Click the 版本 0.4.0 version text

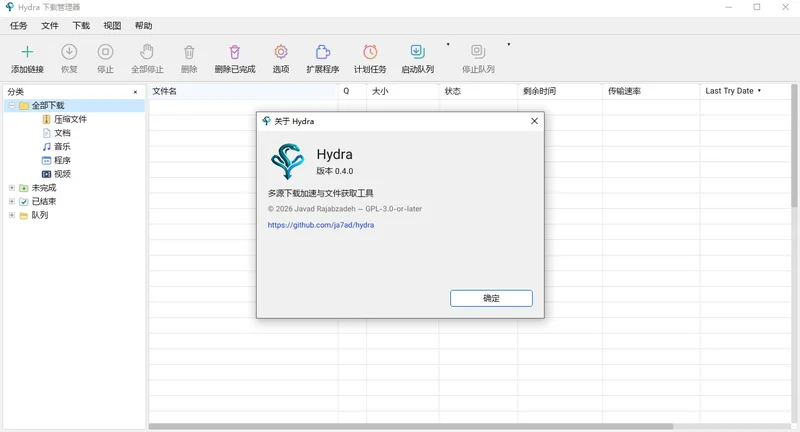(335, 171)
